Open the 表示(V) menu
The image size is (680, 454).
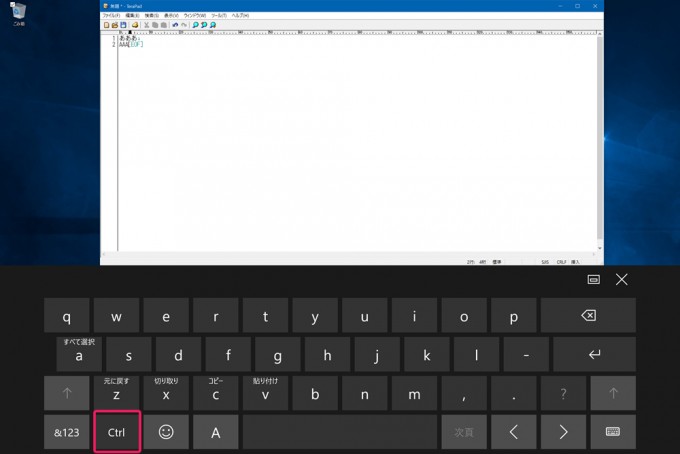click(171, 16)
